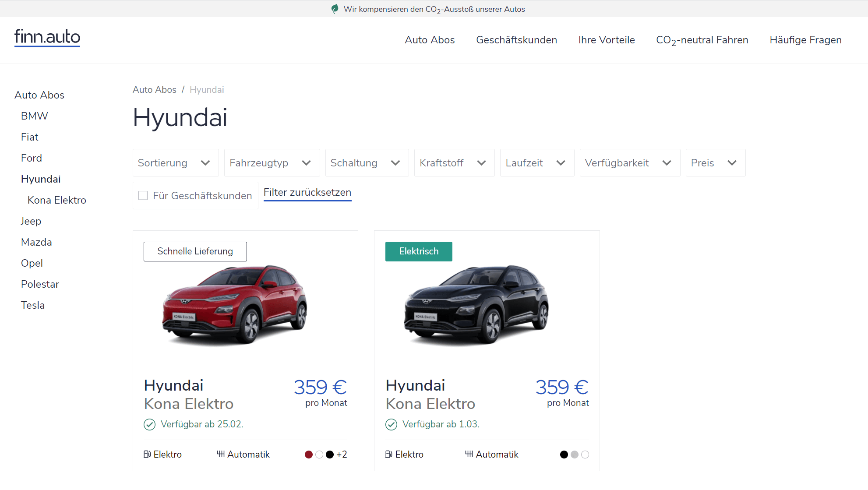Click black Hyundai Kona car image
The width and height of the screenshot is (868, 490).
pos(476,305)
